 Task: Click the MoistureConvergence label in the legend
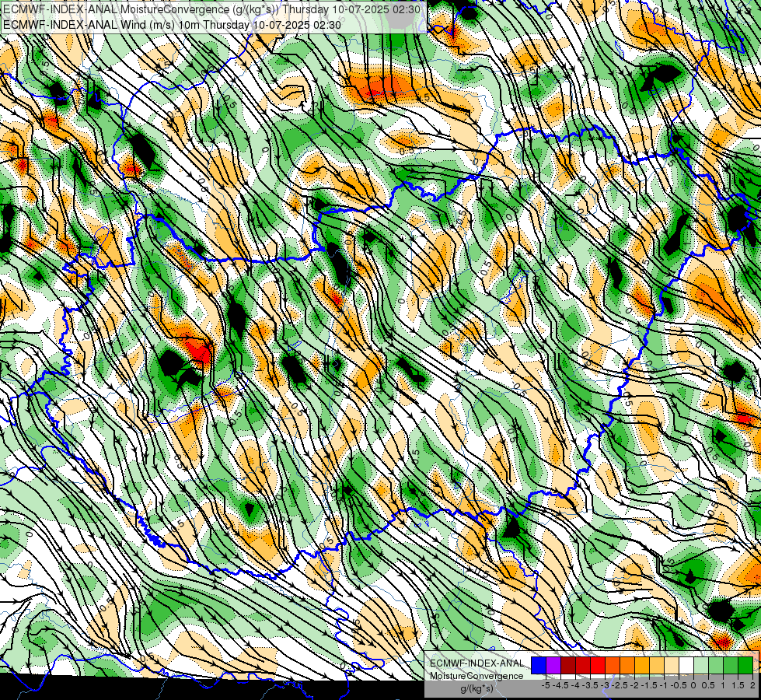click(x=476, y=676)
